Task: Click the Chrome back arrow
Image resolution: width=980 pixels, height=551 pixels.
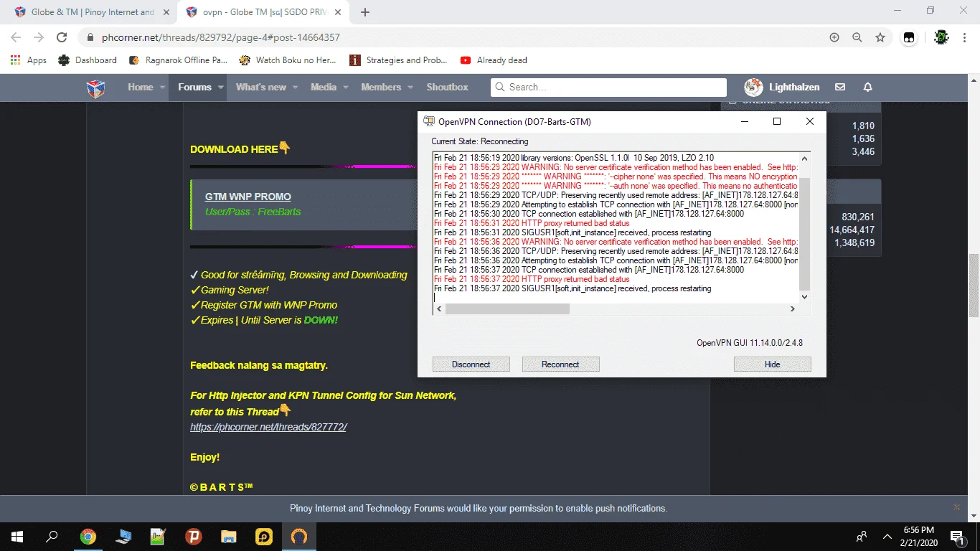Action: [16, 37]
